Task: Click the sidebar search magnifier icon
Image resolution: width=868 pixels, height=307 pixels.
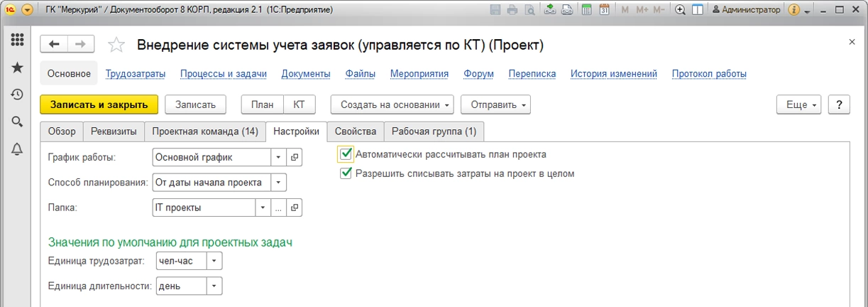Action: (17, 122)
